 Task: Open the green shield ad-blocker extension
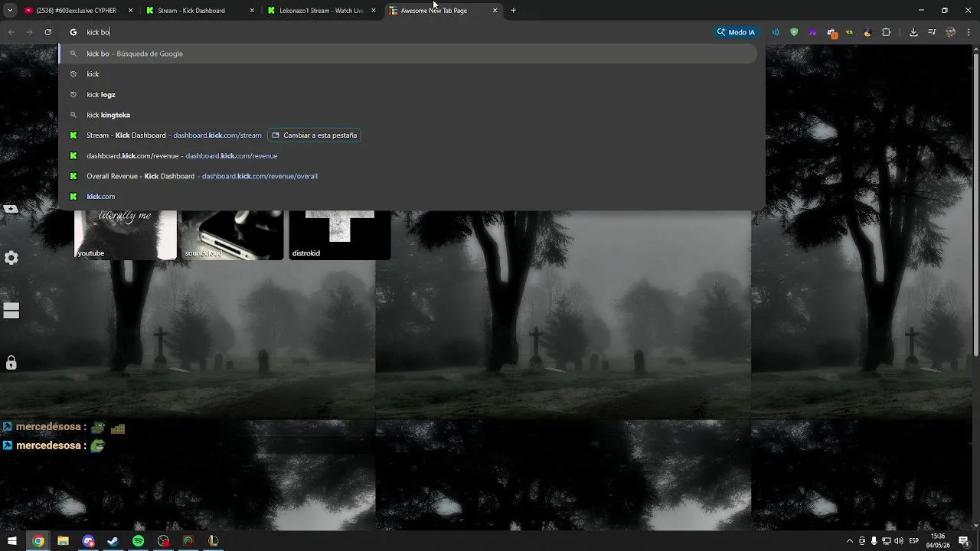[794, 32]
